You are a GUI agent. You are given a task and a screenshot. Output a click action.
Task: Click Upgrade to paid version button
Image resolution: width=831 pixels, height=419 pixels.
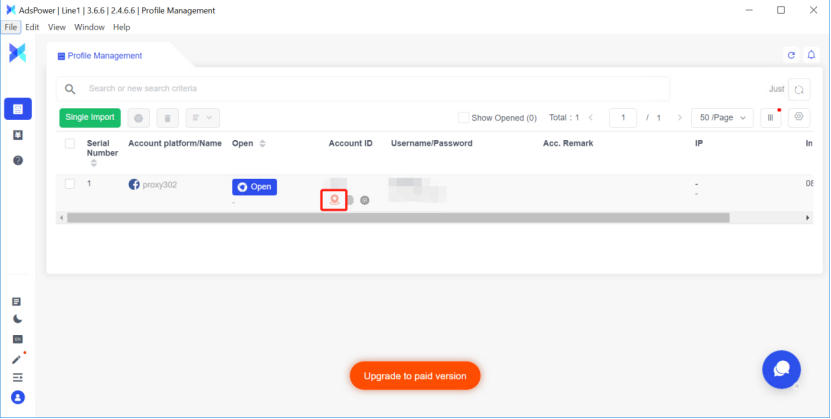pyautogui.click(x=415, y=376)
